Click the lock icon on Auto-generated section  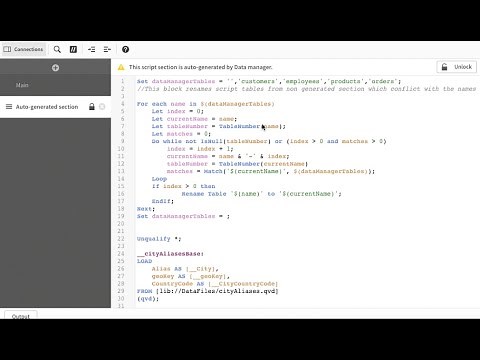92,107
